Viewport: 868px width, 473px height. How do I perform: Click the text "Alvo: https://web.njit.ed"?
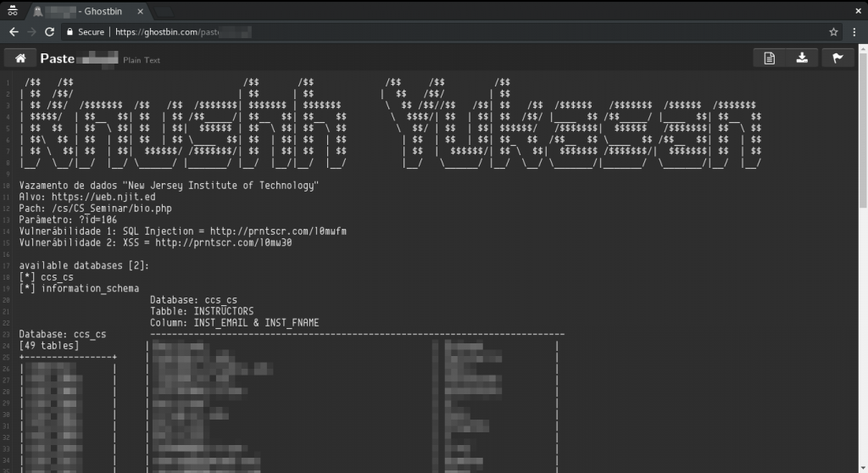point(87,198)
